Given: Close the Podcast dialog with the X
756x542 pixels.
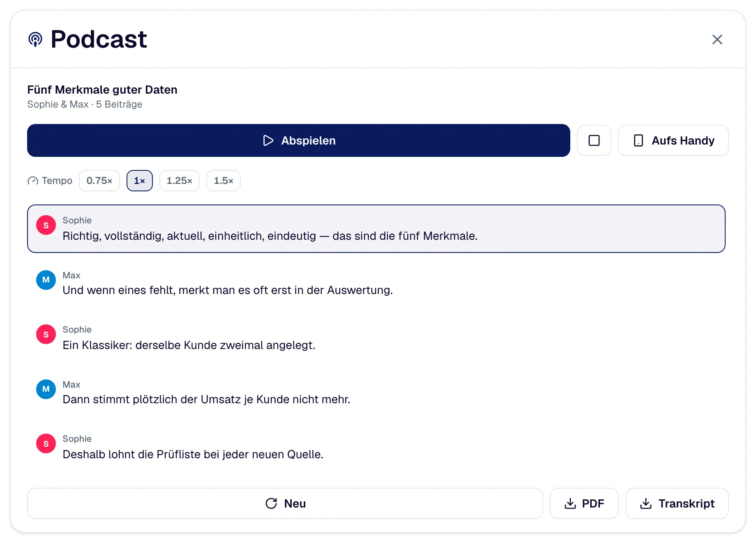Looking at the screenshot, I should 717,39.
